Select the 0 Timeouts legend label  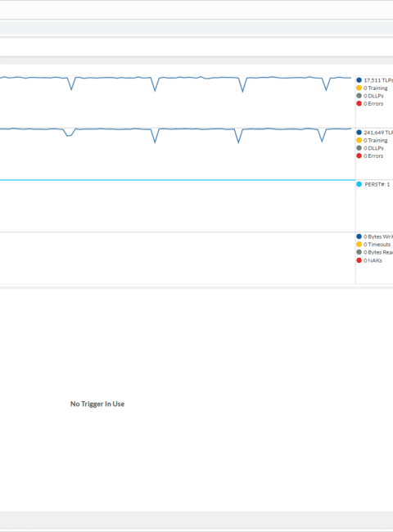tap(377, 244)
